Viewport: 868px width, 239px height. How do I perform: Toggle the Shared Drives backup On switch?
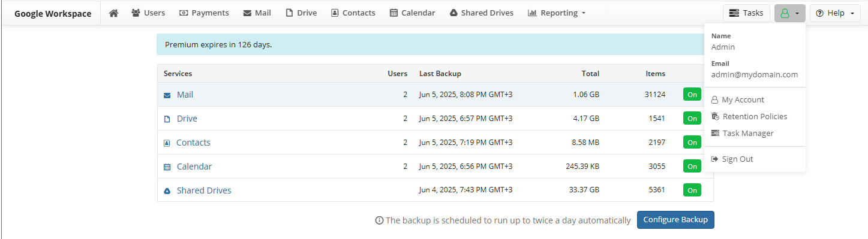(x=692, y=190)
